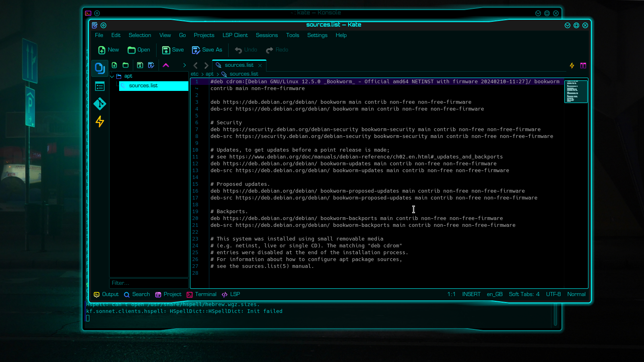Open the Edit menu
This screenshot has height=362, width=644.
click(x=116, y=35)
